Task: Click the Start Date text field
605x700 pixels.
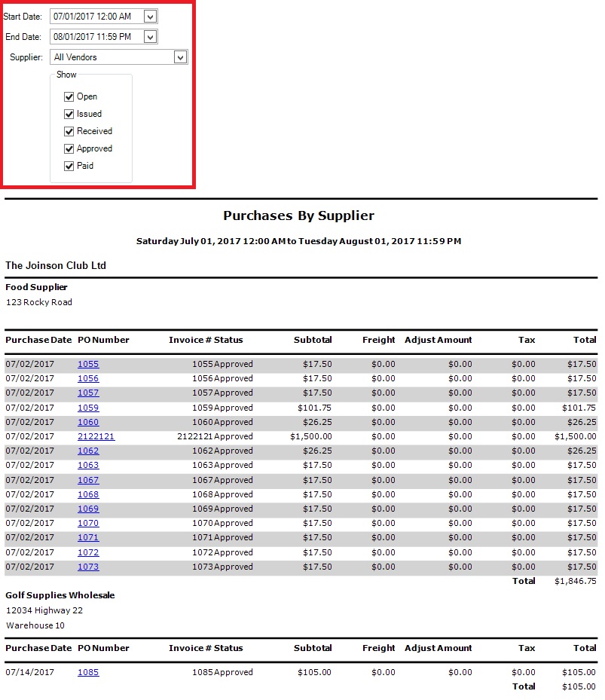Action: [x=95, y=17]
